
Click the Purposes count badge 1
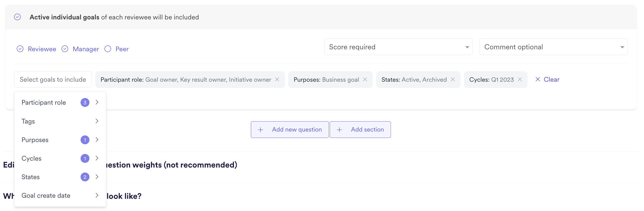tap(85, 140)
